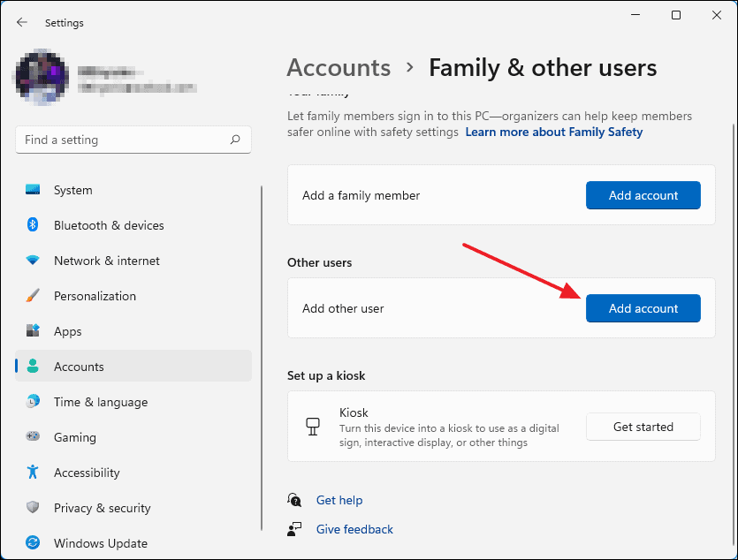Maximize the Settings window
The width and height of the screenshot is (738, 560).
tap(676, 15)
